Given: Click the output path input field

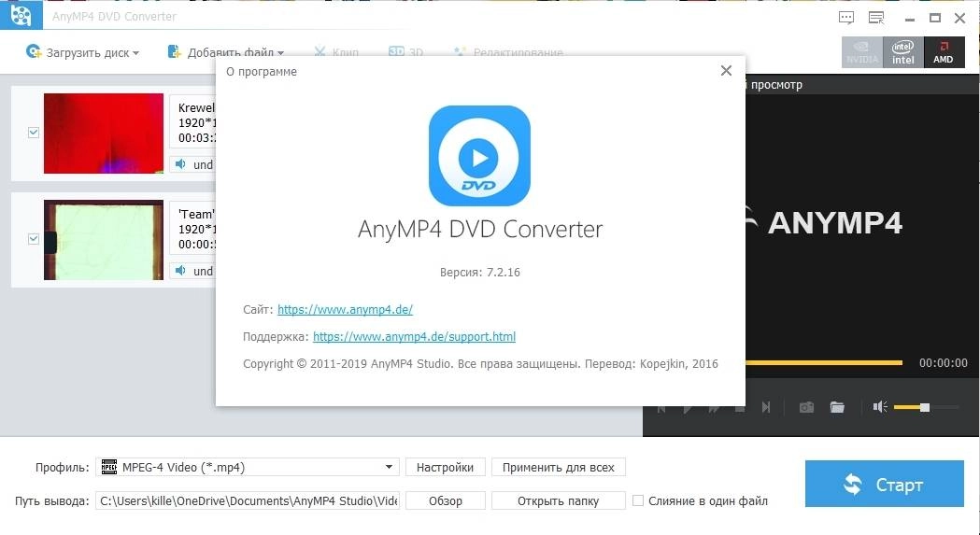Looking at the screenshot, I should pyautogui.click(x=248, y=500).
